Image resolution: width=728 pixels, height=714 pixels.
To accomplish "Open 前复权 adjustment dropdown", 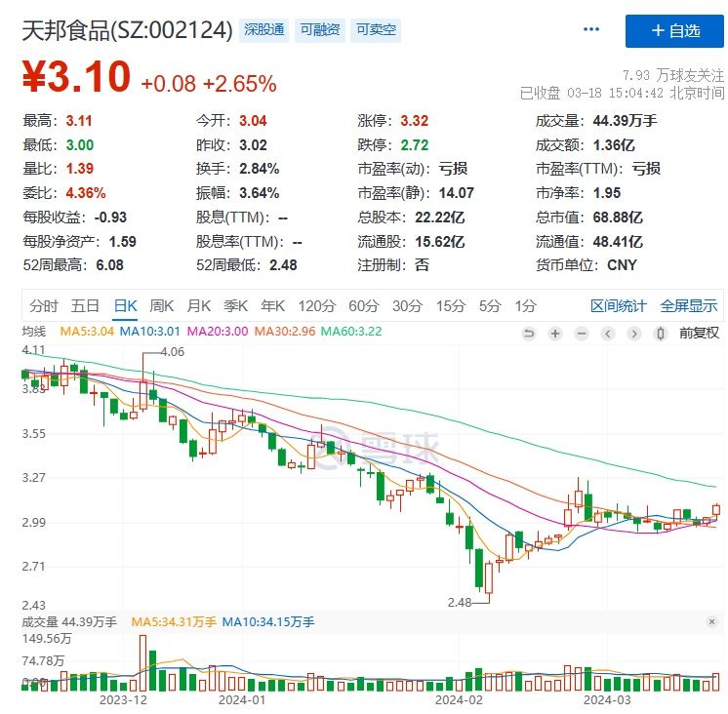I will [699, 334].
